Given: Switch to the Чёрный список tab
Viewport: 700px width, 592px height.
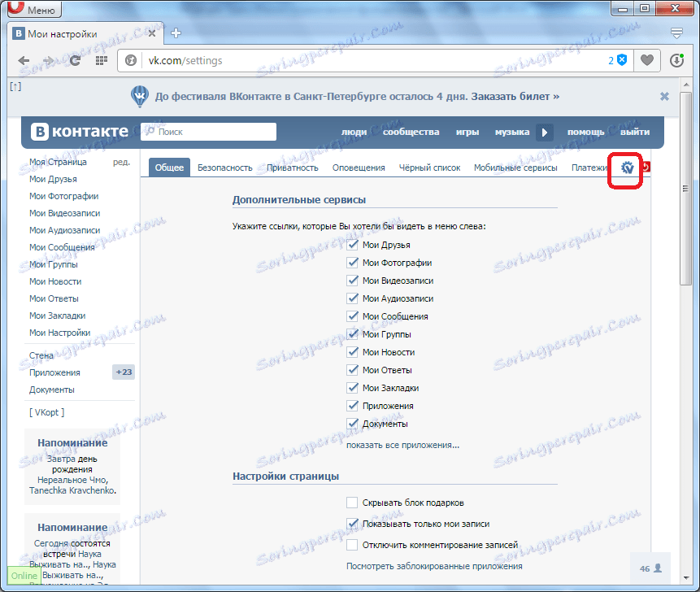Looking at the screenshot, I should click(x=429, y=168).
